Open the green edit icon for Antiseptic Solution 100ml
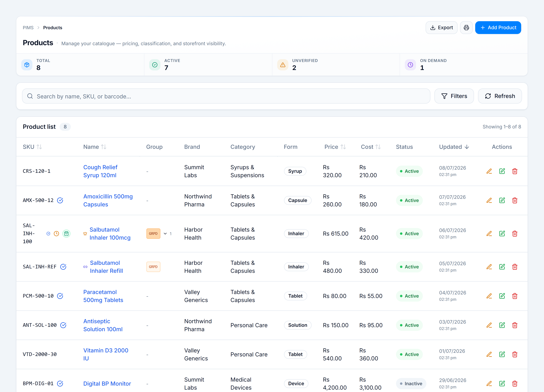 tap(502, 325)
